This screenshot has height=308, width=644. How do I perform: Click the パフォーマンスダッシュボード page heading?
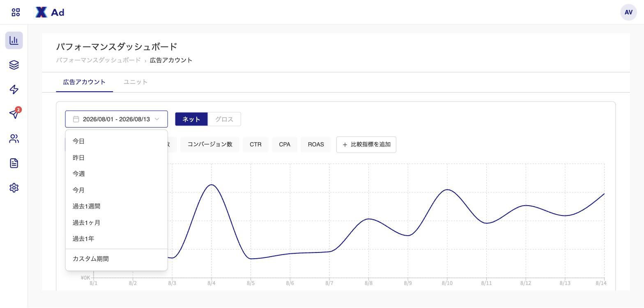coord(117,46)
